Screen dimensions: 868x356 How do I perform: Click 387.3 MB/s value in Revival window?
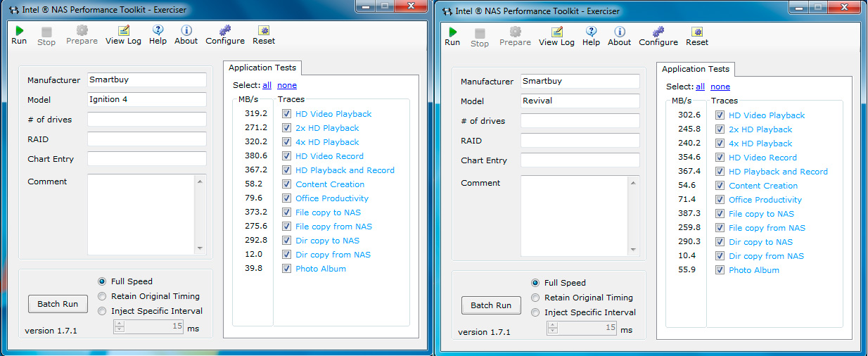pos(689,214)
